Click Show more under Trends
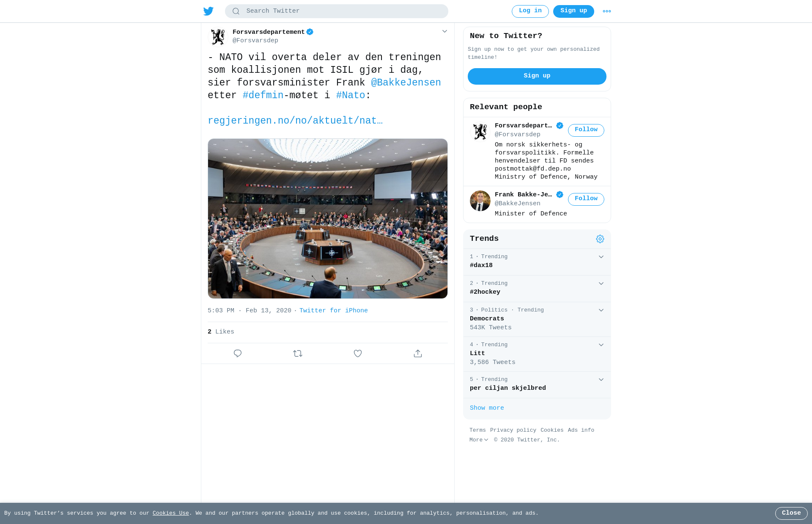The image size is (812, 524). pyautogui.click(x=487, y=408)
